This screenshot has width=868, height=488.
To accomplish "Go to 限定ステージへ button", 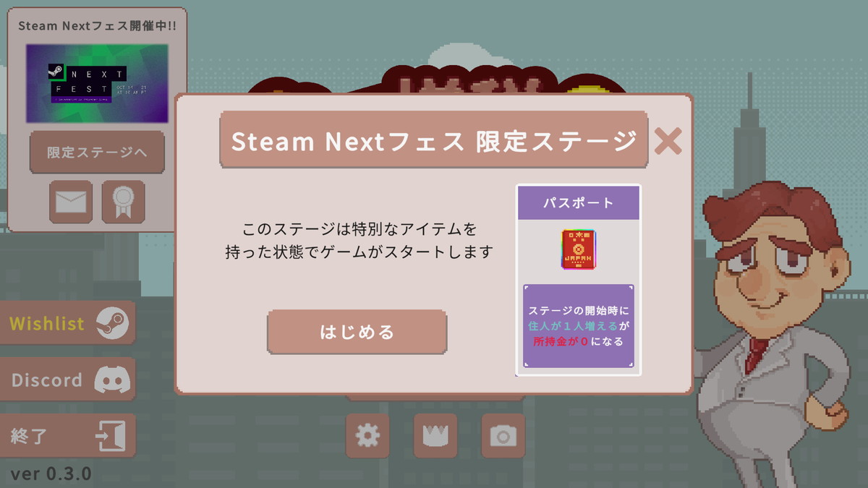I will click(x=97, y=153).
